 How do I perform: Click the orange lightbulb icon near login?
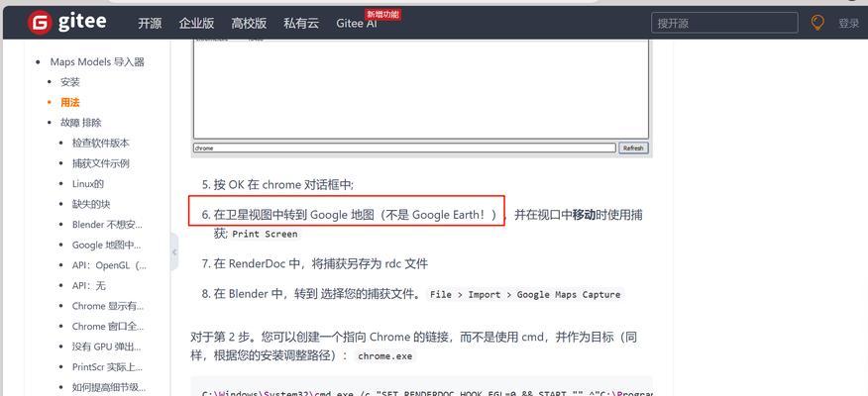click(x=817, y=23)
